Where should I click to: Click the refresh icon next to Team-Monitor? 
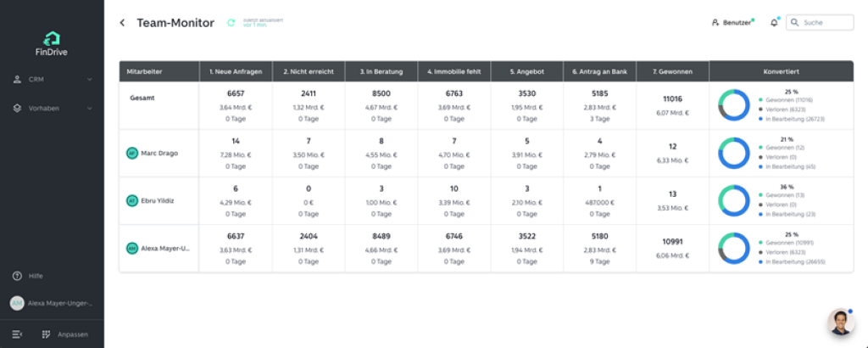tap(231, 23)
